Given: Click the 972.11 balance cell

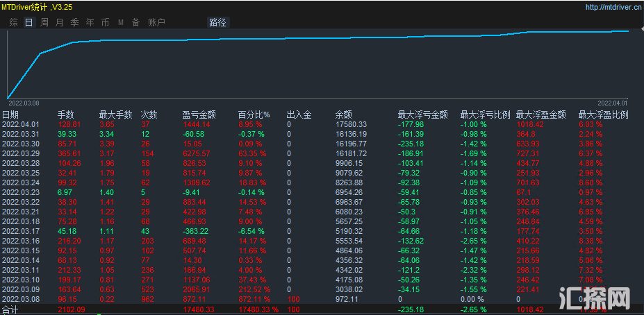Looking at the screenshot, I should coord(347,300).
